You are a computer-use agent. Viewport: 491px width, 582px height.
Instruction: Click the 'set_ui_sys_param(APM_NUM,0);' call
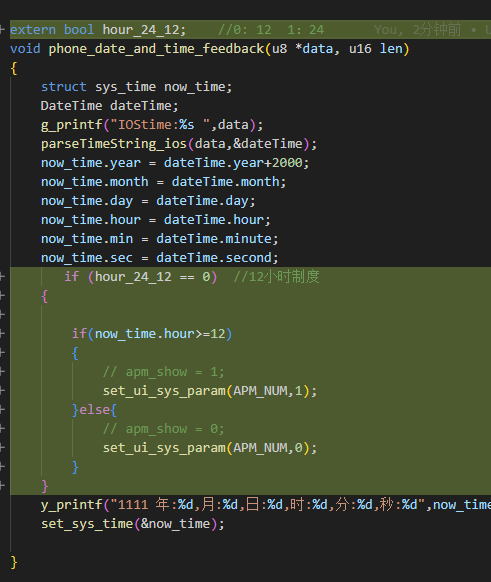(210, 448)
